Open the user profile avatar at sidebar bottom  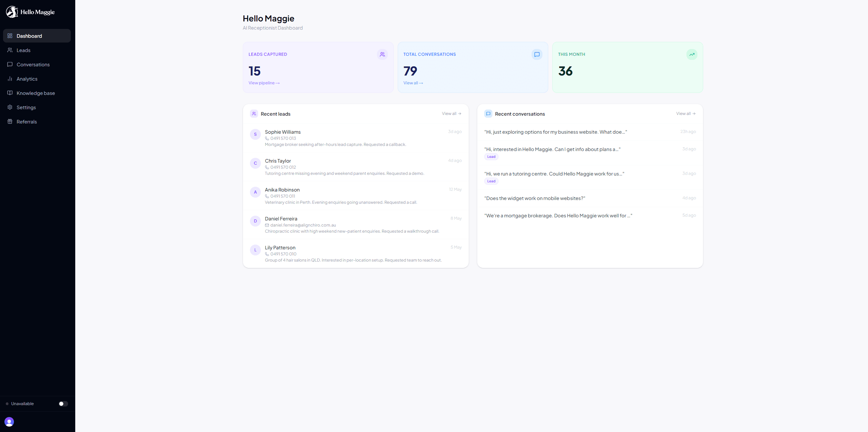click(x=9, y=422)
